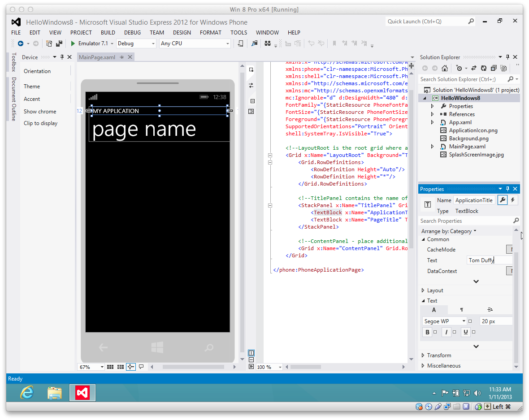529x420 pixels.
Task: Collapse the XAML pane with double chevron
Action: tap(251, 366)
